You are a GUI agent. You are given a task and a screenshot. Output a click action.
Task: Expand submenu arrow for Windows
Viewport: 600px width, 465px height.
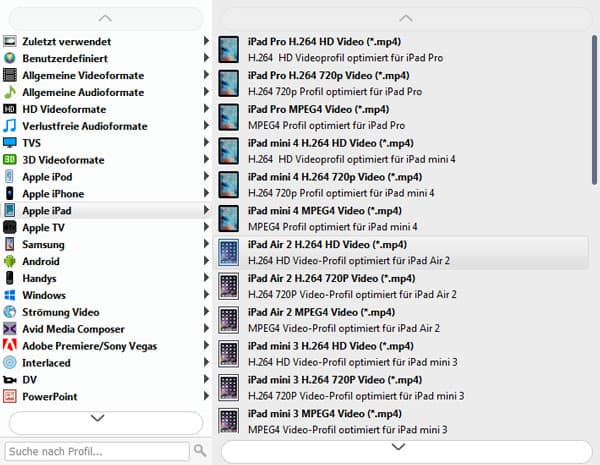(x=206, y=294)
